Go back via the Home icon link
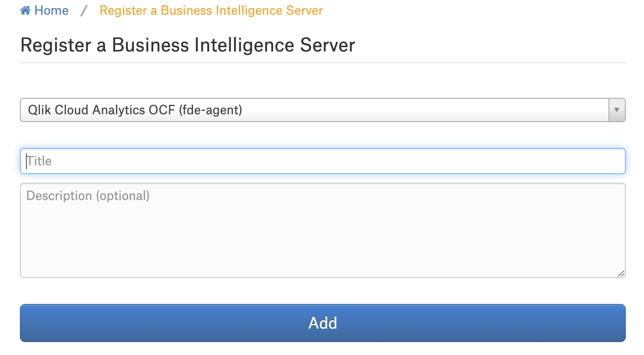Image resolution: width=644 pixels, height=355 pixels. [25, 10]
